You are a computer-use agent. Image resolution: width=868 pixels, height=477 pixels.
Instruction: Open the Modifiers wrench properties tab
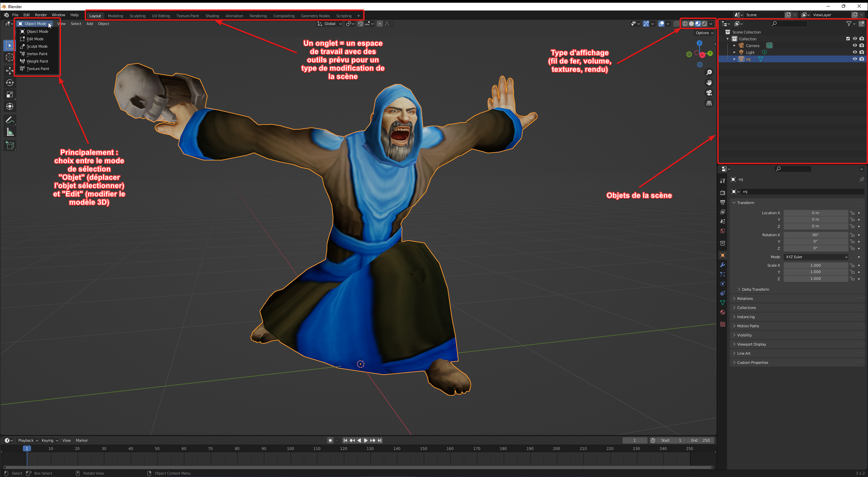[722, 265]
